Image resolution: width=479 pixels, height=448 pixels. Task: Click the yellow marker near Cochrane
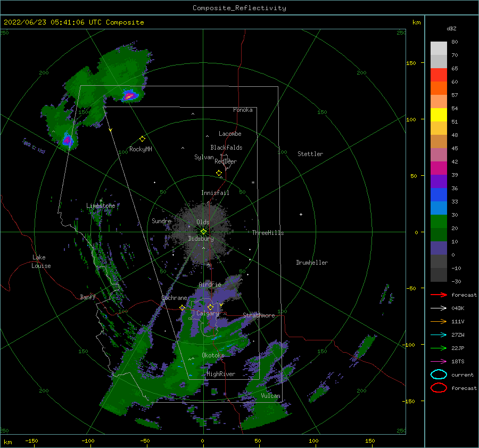(x=183, y=308)
